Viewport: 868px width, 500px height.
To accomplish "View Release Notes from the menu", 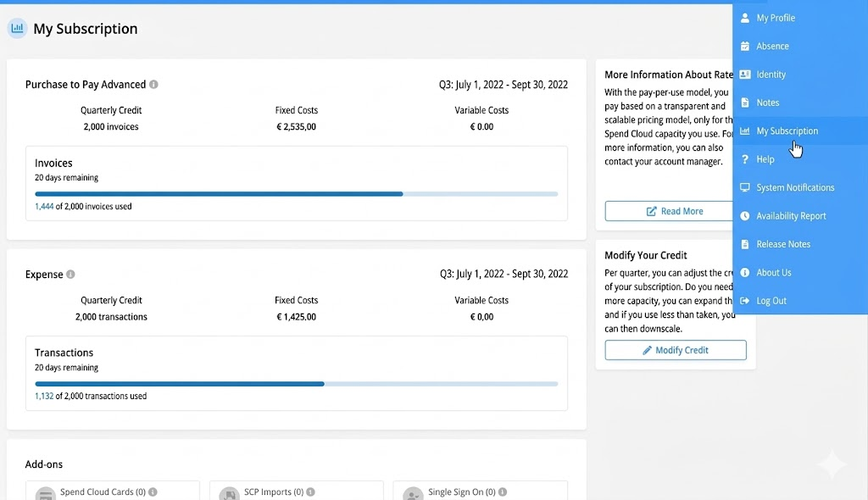I will (x=782, y=244).
